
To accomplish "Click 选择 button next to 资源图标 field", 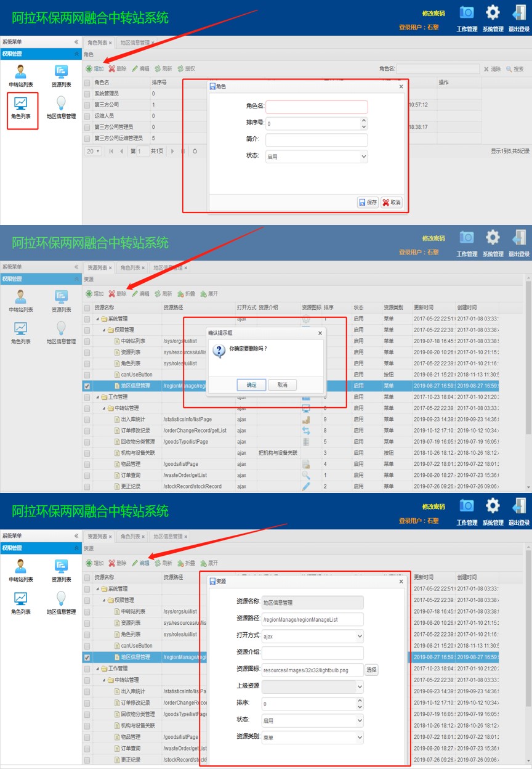I will tap(371, 670).
